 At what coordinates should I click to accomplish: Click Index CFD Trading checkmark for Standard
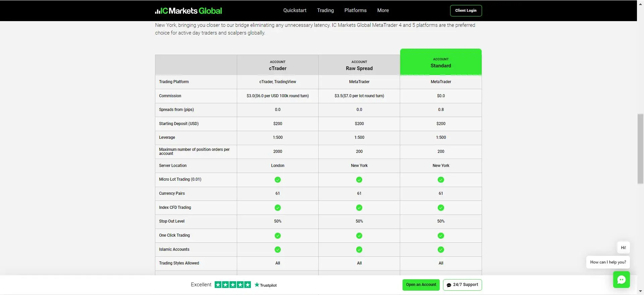click(441, 208)
